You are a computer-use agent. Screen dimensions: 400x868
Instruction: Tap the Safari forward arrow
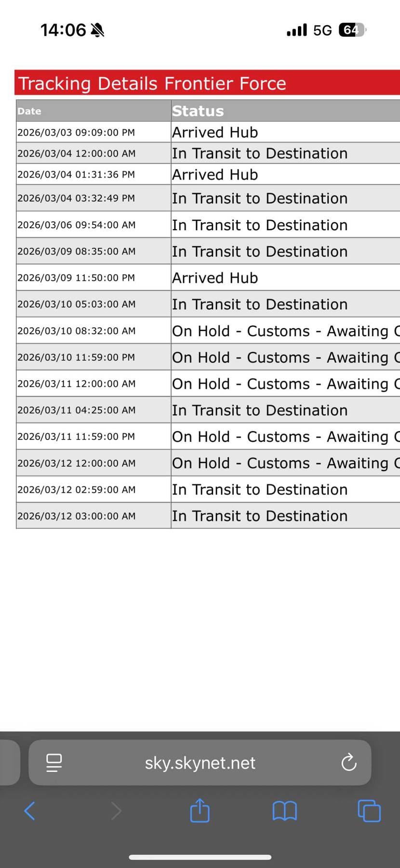coord(116,811)
